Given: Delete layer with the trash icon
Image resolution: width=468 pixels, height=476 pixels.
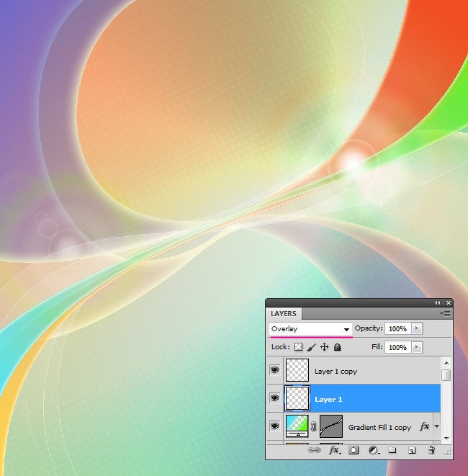Looking at the screenshot, I should point(431,450).
